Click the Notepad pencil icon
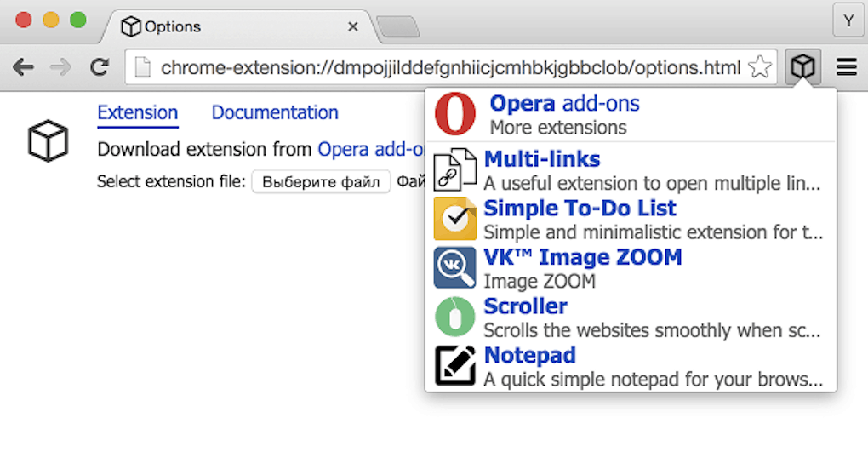 pyautogui.click(x=455, y=365)
